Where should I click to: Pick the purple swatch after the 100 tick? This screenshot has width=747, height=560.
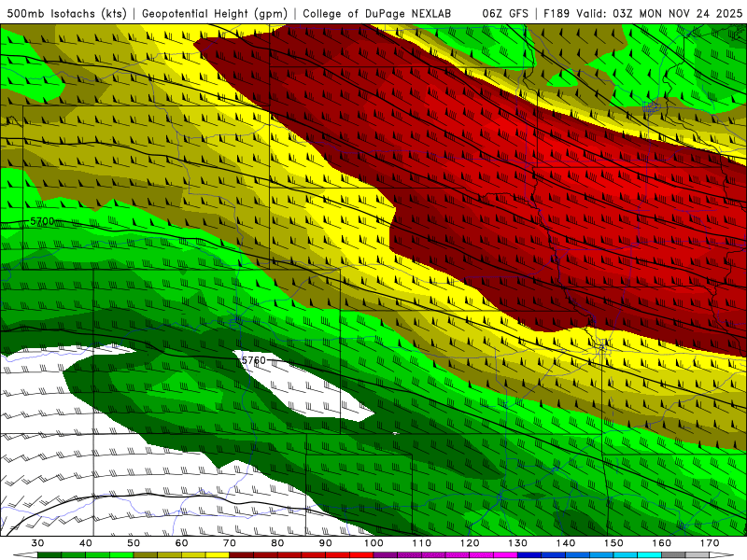[386, 555]
